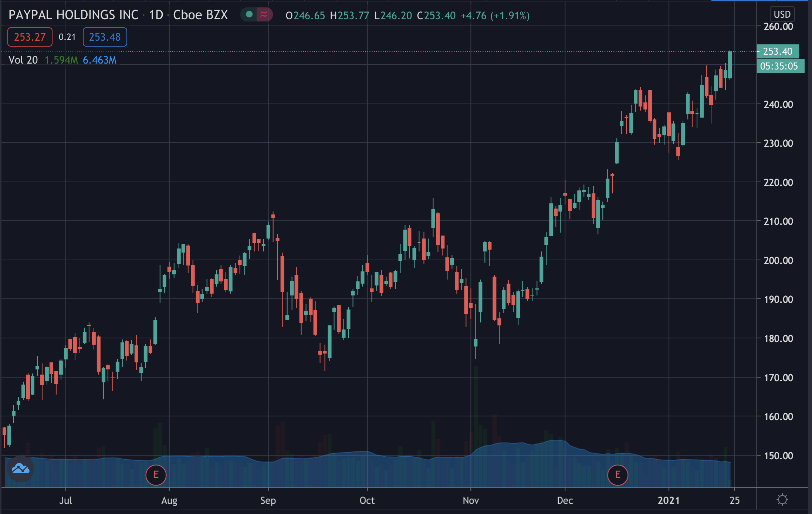Select the PAYPAL HOLDINGS INC symbol title
812x514 pixels.
tap(73, 15)
